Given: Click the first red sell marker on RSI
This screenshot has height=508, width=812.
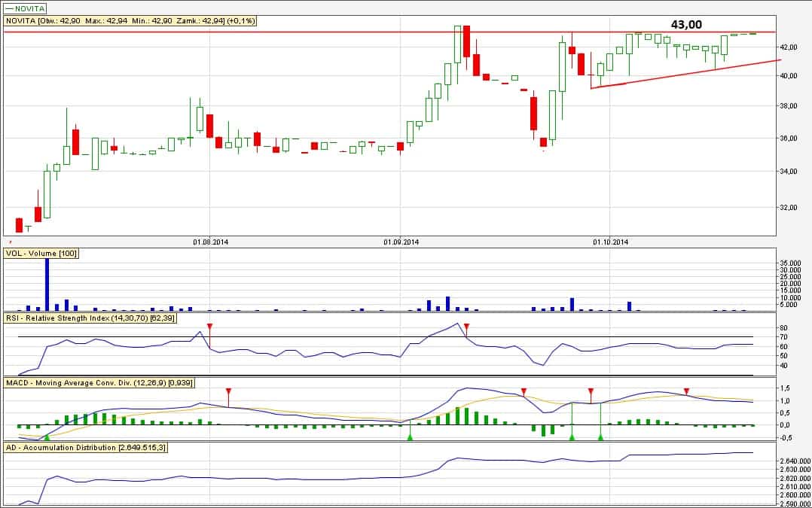Looking at the screenshot, I should [210, 327].
